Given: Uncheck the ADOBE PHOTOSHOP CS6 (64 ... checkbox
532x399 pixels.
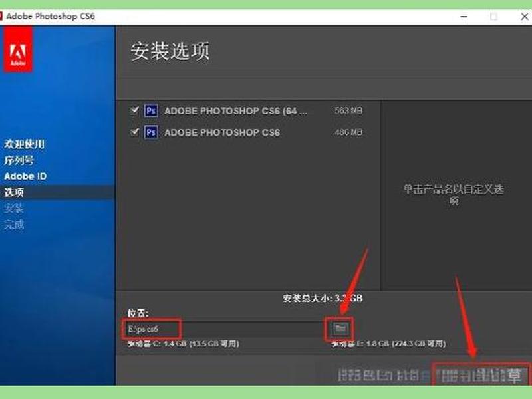Looking at the screenshot, I should (135, 110).
